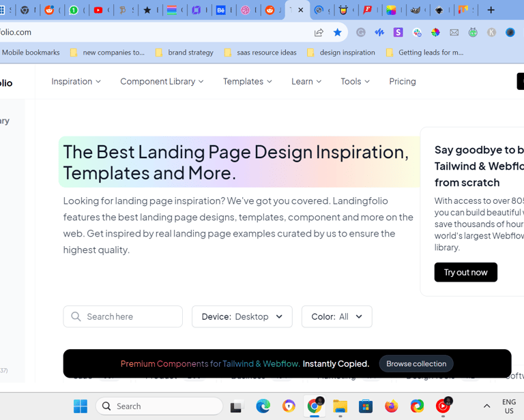Focus the 'Search here' input field
Viewport: 524px width, 420px height.
coord(123,316)
